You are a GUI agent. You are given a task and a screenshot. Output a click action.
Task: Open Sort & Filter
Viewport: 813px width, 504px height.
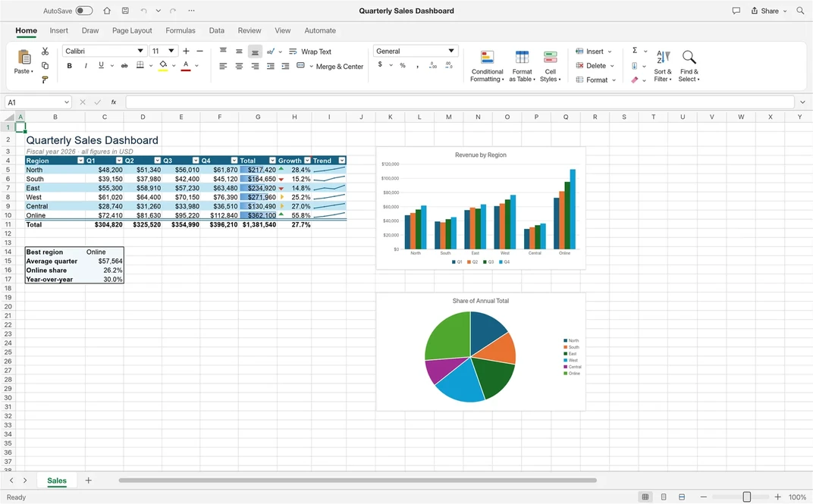click(x=663, y=66)
